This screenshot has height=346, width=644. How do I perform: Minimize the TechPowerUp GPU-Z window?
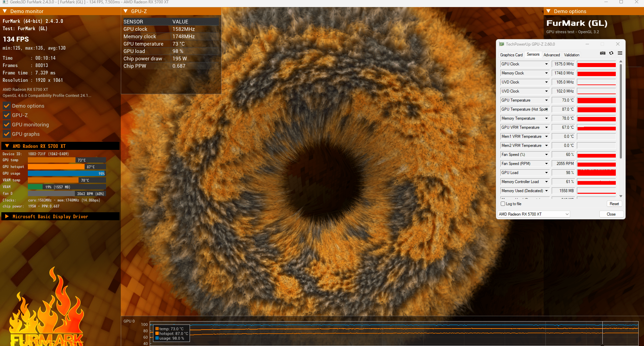point(587,44)
